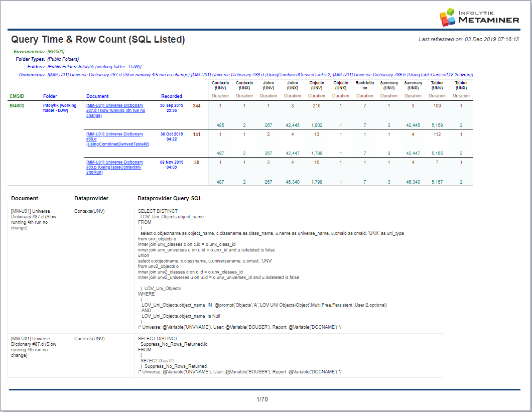Click the Folders filter line for Infolytik
The height and width of the screenshot is (412, 532).
tap(84, 67)
